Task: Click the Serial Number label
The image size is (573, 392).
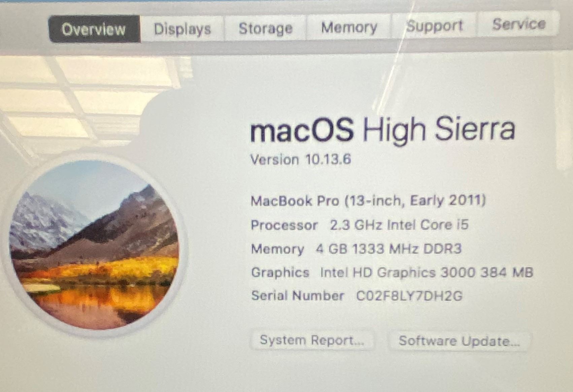Action: (298, 295)
